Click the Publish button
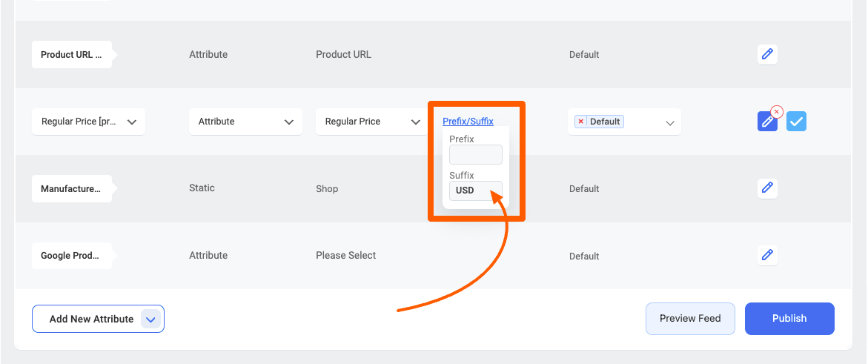Screen dimensions: 868x364 tap(789, 319)
